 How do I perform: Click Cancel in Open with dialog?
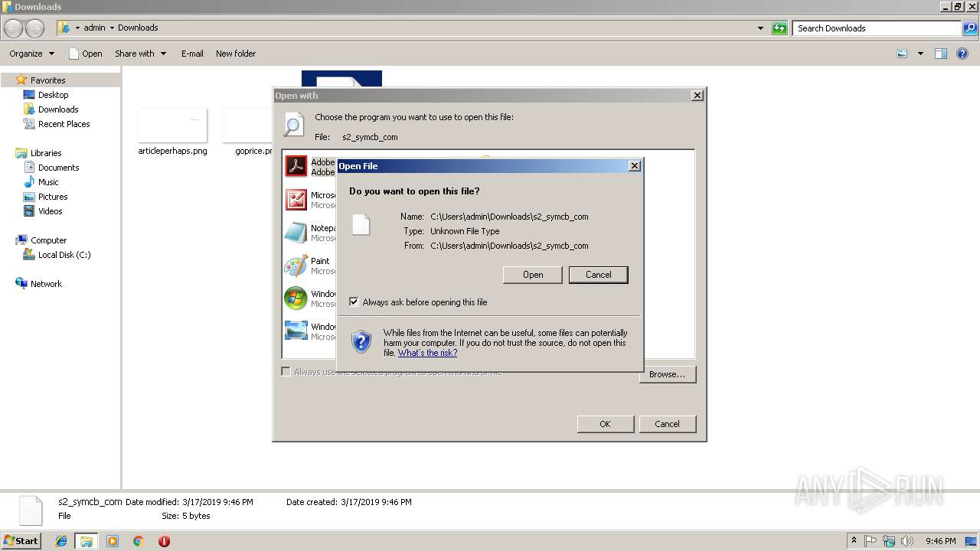[667, 424]
